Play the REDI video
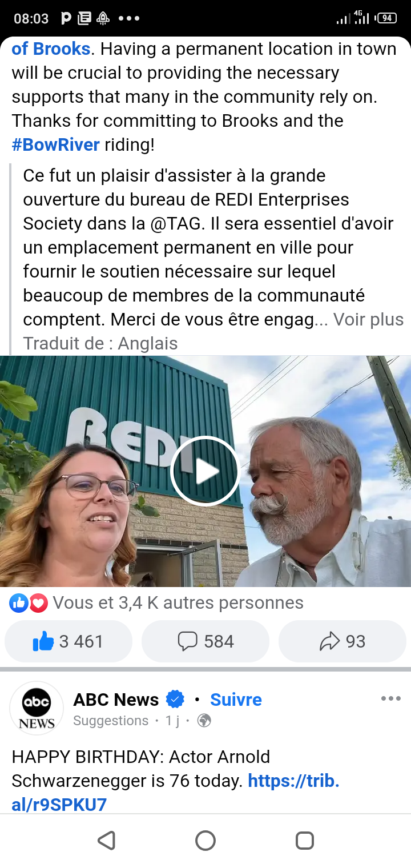This screenshot has width=411, height=868. pyautogui.click(x=205, y=471)
